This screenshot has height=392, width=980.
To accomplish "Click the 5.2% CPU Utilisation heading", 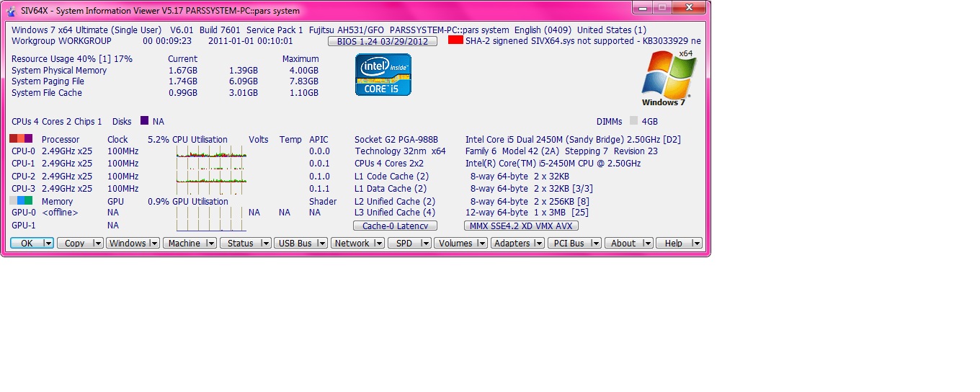I will pyautogui.click(x=187, y=140).
